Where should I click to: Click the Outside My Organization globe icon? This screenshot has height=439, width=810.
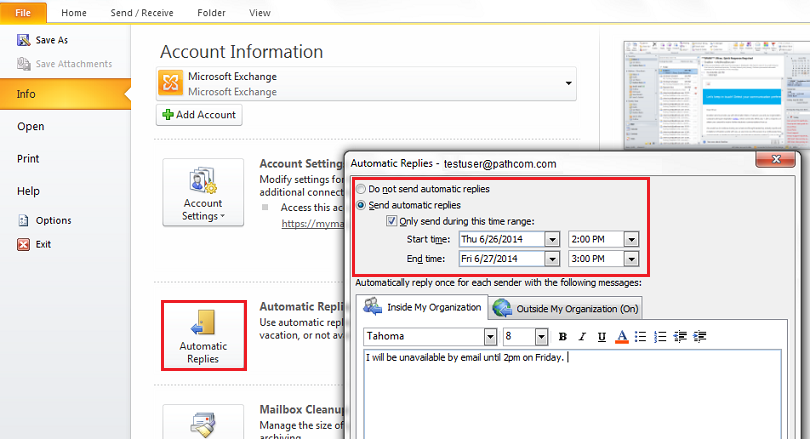(x=502, y=308)
